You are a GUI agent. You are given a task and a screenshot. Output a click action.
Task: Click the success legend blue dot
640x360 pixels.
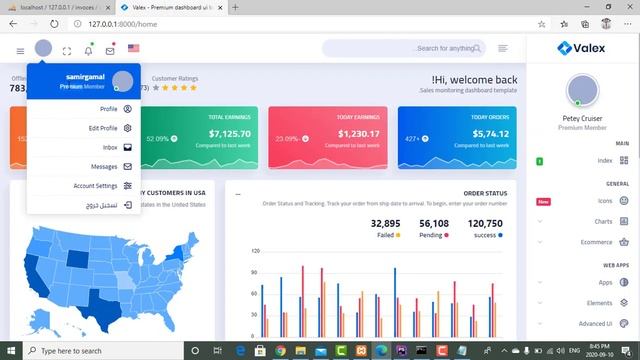coord(500,235)
